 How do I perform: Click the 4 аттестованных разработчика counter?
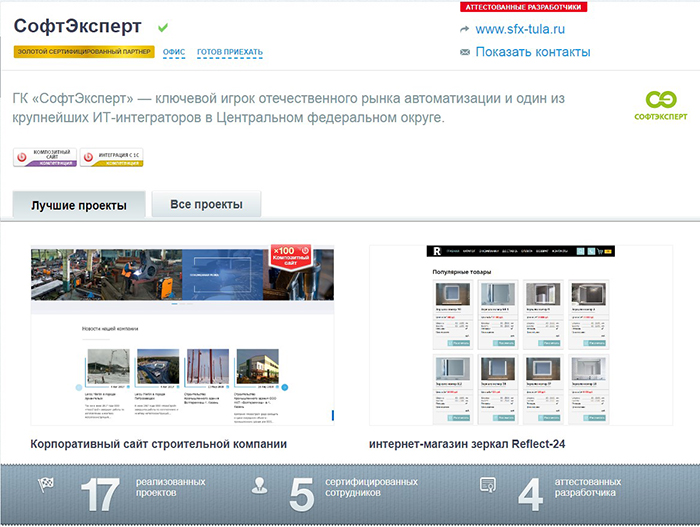click(570, 494)
